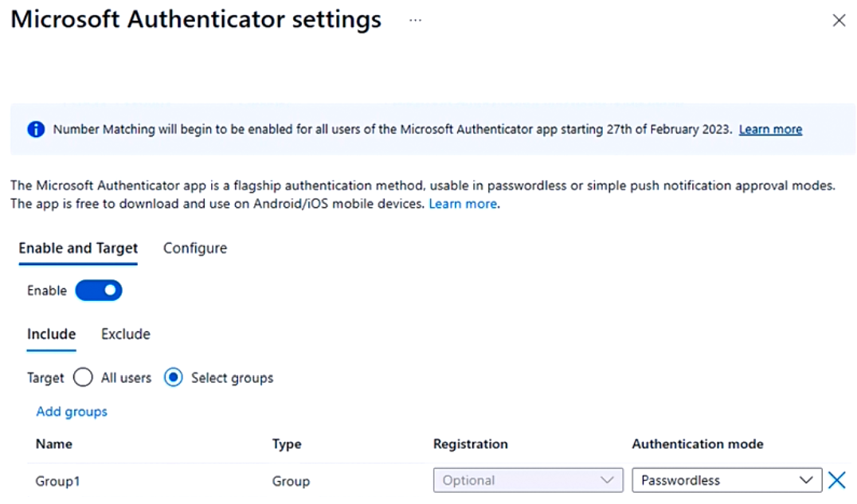Screen dimensions: 857x504
Task: Switch to the Enable and Target tab
Action: click(78, 248)
